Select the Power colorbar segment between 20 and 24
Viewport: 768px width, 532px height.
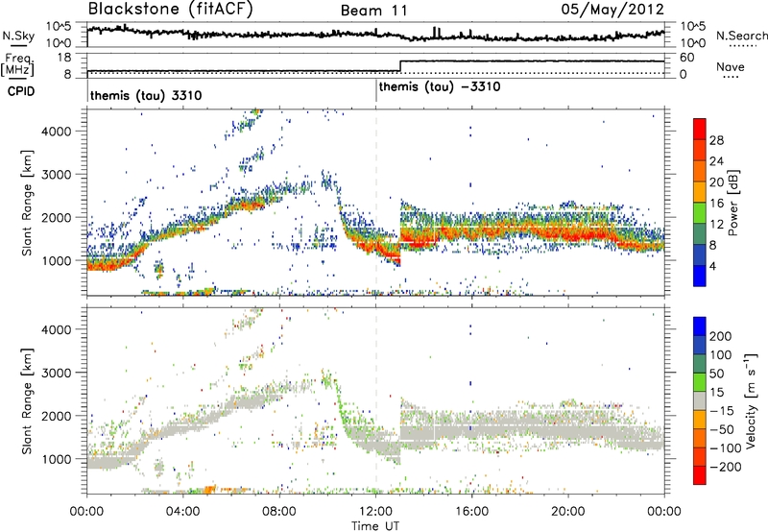point(700,171)
